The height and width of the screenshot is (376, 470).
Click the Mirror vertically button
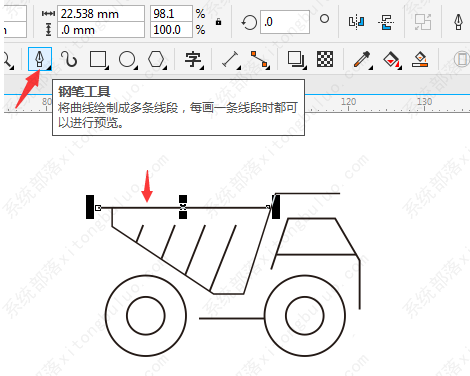(x=386, y=22)
